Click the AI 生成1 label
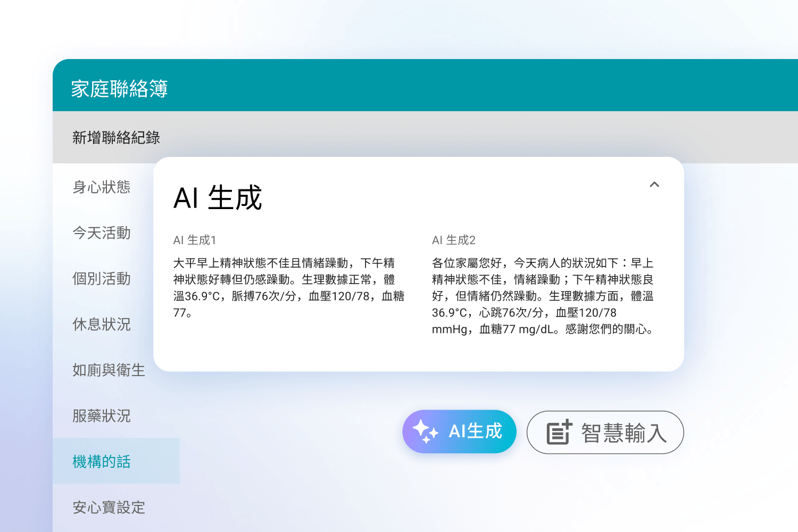798x532 pixels. click(195, 240)
